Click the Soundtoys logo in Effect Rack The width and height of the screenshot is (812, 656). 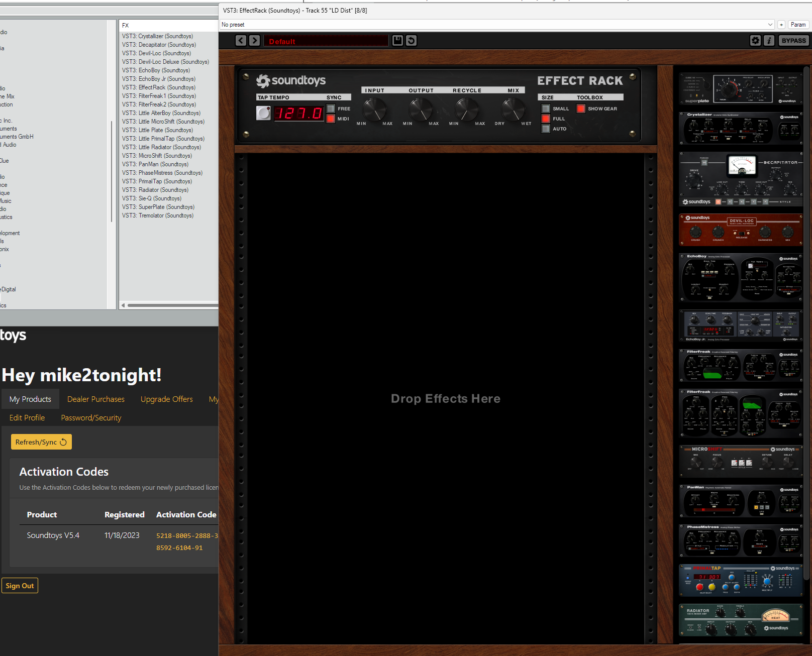click(x=291, y=81)
